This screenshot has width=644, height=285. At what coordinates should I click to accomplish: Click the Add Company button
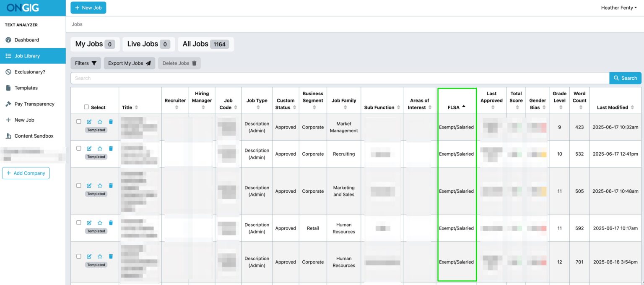pyautogui.click(x=26, y=173)
